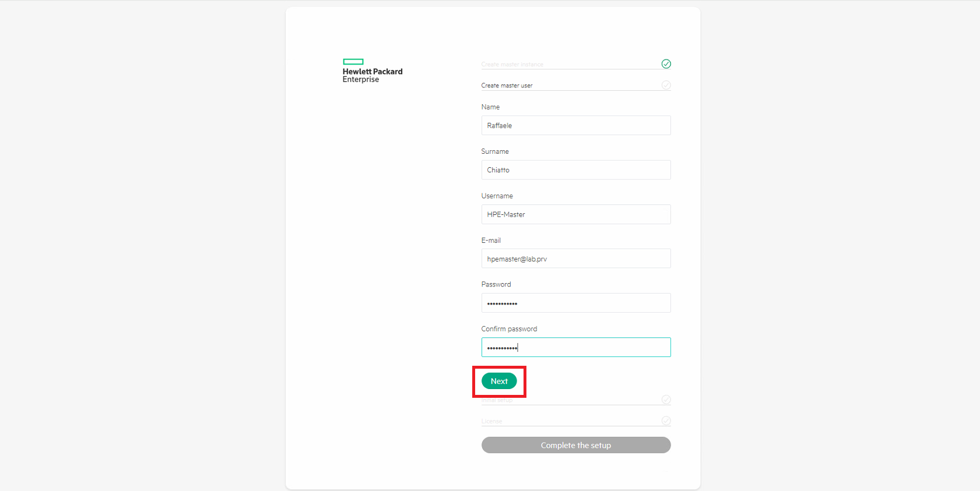The height and width of the screenshot is (491, 980).
Task: Click the Complete the setup button
Action: [x=576, y=445]
